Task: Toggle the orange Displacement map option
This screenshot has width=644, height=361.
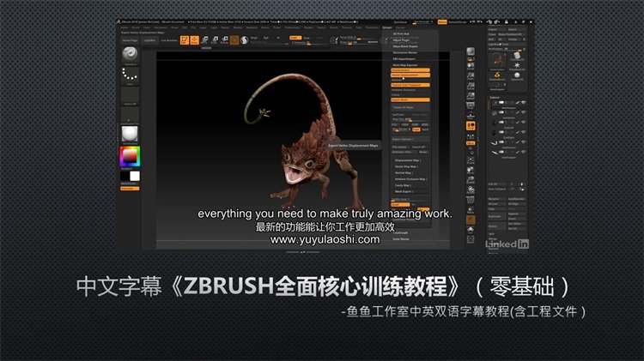Action: (410, 70)
